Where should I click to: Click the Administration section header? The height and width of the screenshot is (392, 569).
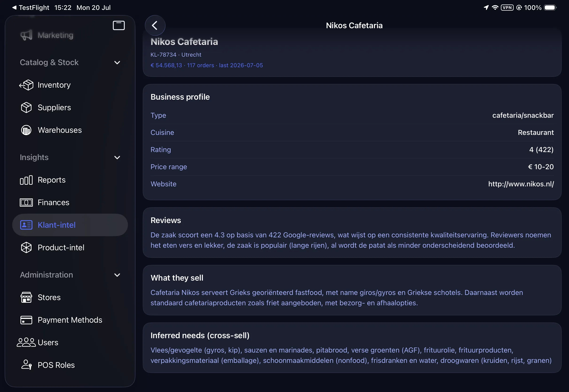46,275
